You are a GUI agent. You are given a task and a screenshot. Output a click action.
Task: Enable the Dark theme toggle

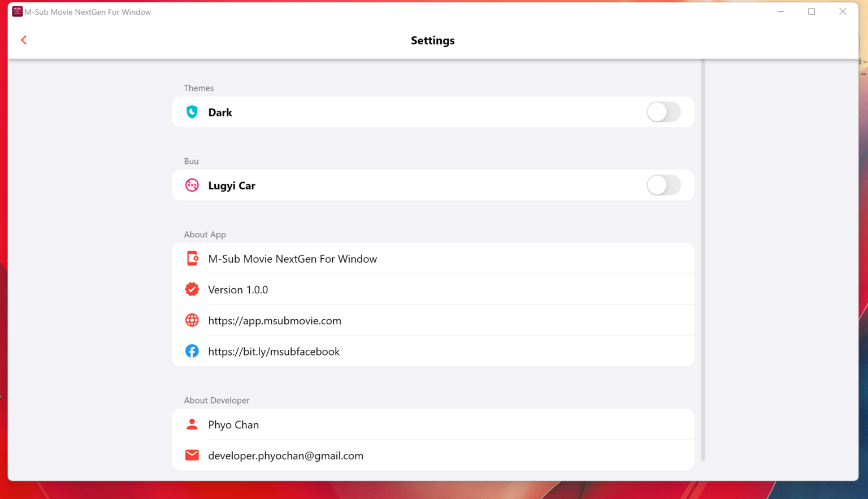(663, 112)
